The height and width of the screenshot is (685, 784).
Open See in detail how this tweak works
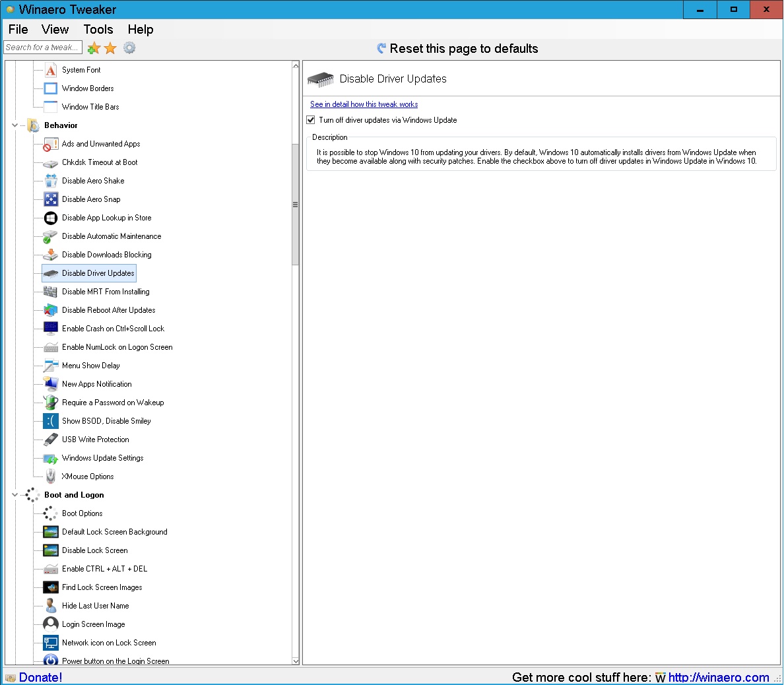click(x=364, y=104)
